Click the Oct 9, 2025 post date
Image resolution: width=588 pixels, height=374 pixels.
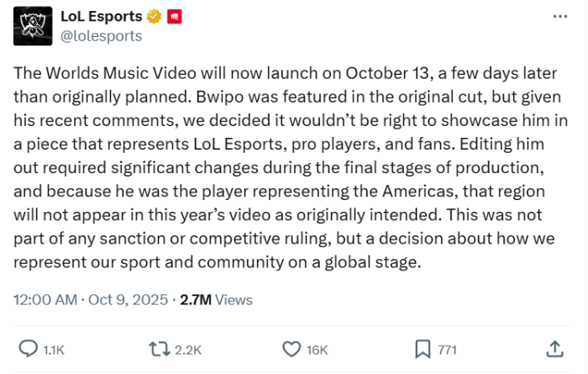point(128,299)
